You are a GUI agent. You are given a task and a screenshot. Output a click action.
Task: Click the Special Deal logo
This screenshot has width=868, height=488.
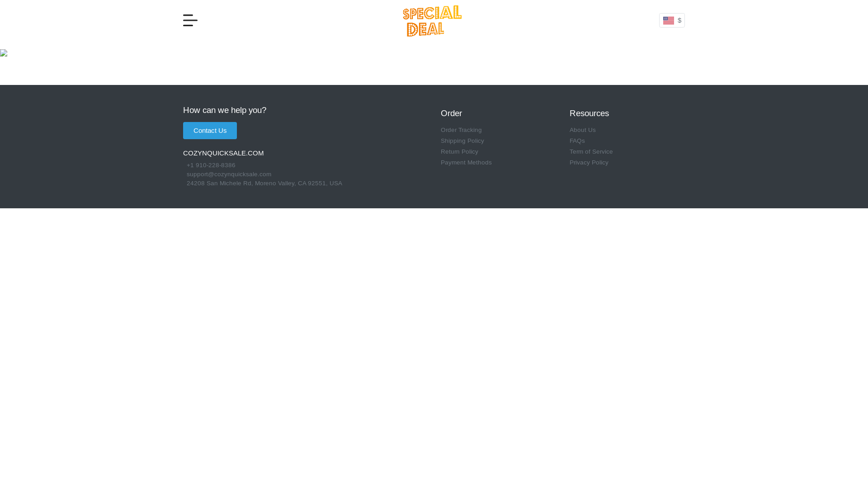(432, 21)
